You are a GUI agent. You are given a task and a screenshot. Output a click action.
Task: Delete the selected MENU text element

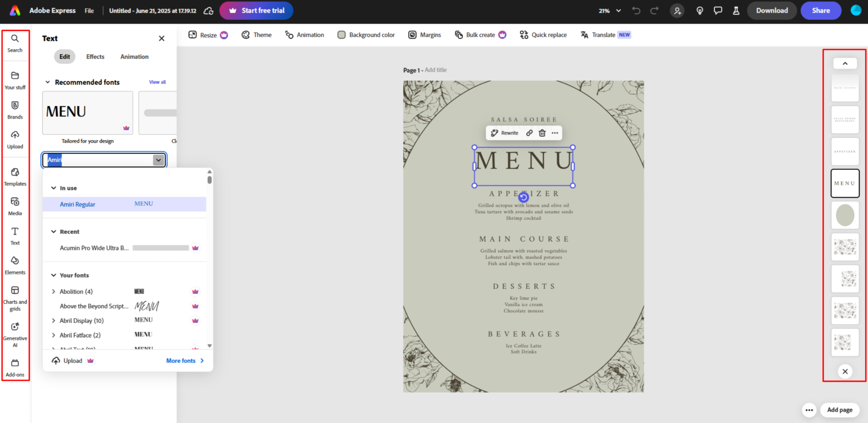(x=542, y=133)
